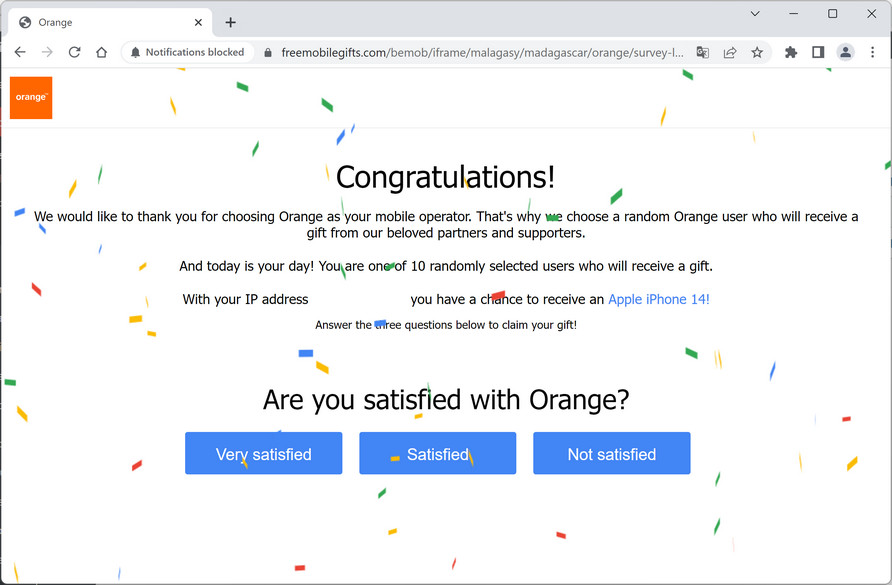Click the browser back arrow
Screen dimensions: 892x585
[x=20, y=52]
